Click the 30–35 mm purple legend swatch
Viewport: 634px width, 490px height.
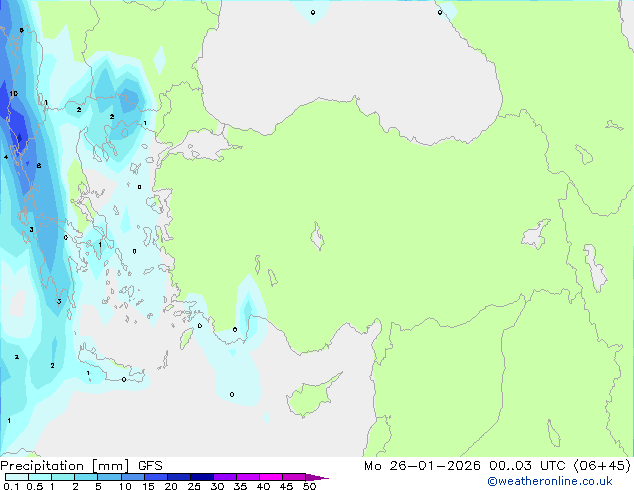tap(224, 477)
